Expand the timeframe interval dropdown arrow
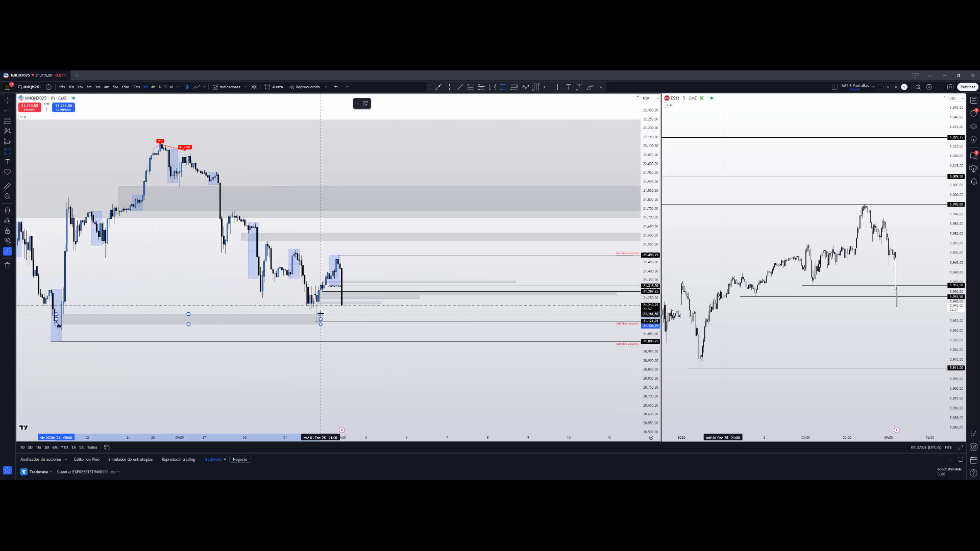The height and width of the screenshot is (551, 980). point(178,87)
